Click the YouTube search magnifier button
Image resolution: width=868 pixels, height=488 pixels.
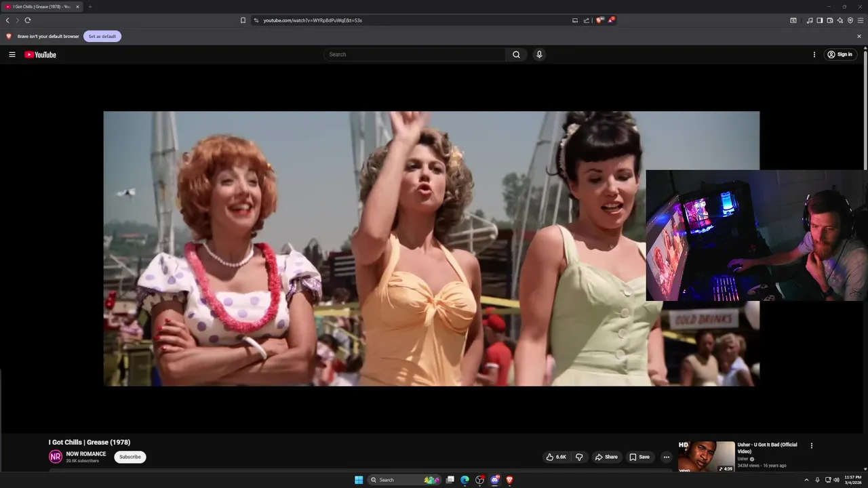click(x=516, y=54)
